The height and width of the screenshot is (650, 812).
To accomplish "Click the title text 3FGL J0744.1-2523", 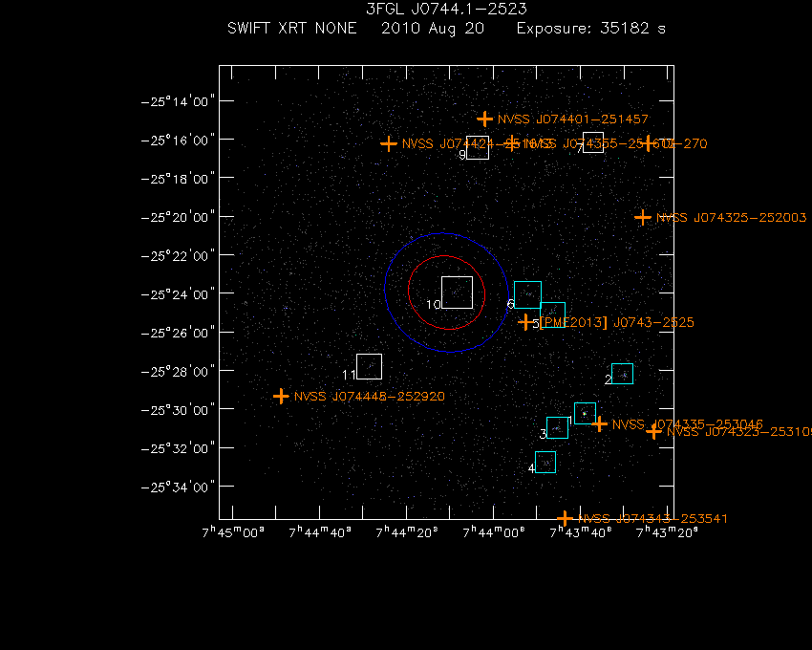I will [446, 9].
